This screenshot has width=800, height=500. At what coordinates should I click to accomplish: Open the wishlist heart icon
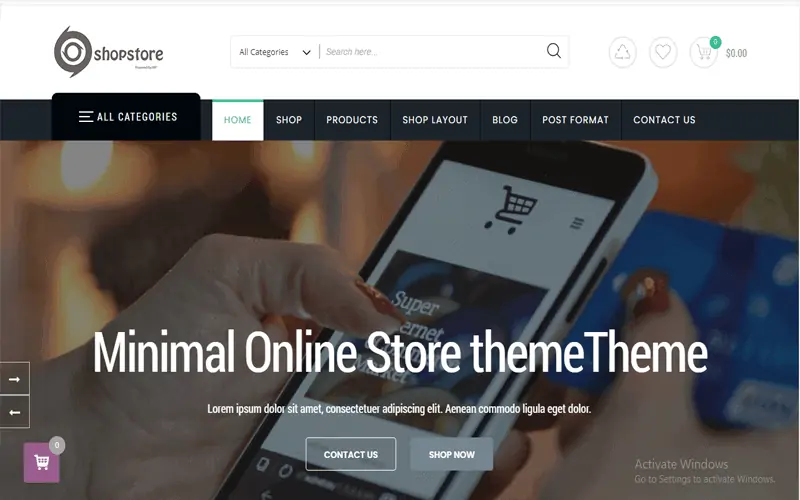click(663, 52)
